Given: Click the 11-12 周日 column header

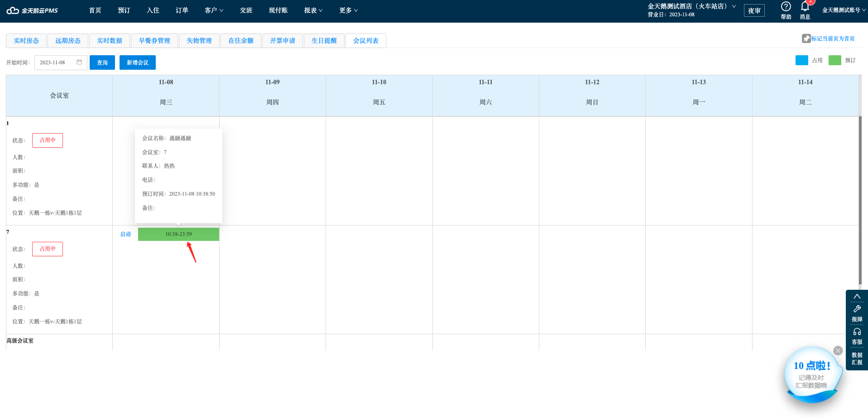Looking at the screenshot, I should 592,96.
